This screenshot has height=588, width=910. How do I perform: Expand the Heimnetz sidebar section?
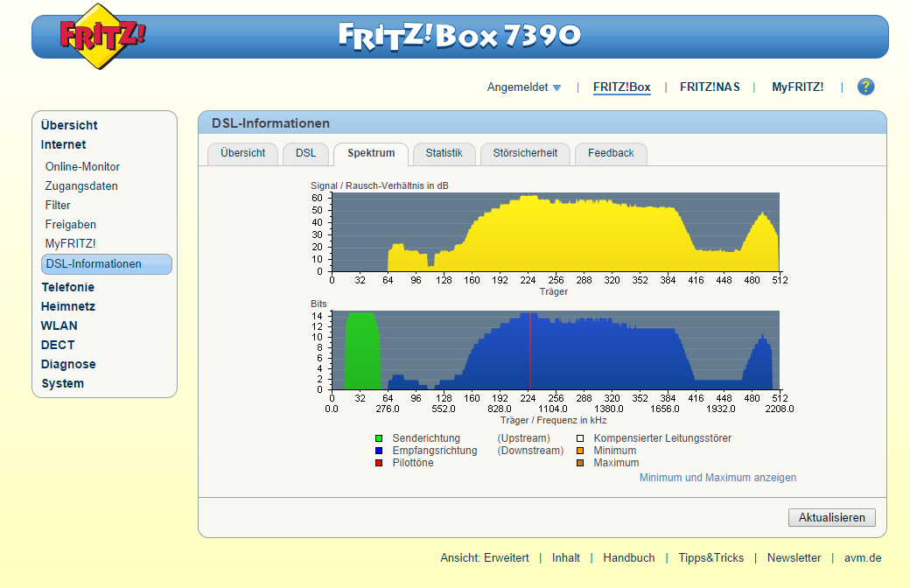tap(68, 306)
